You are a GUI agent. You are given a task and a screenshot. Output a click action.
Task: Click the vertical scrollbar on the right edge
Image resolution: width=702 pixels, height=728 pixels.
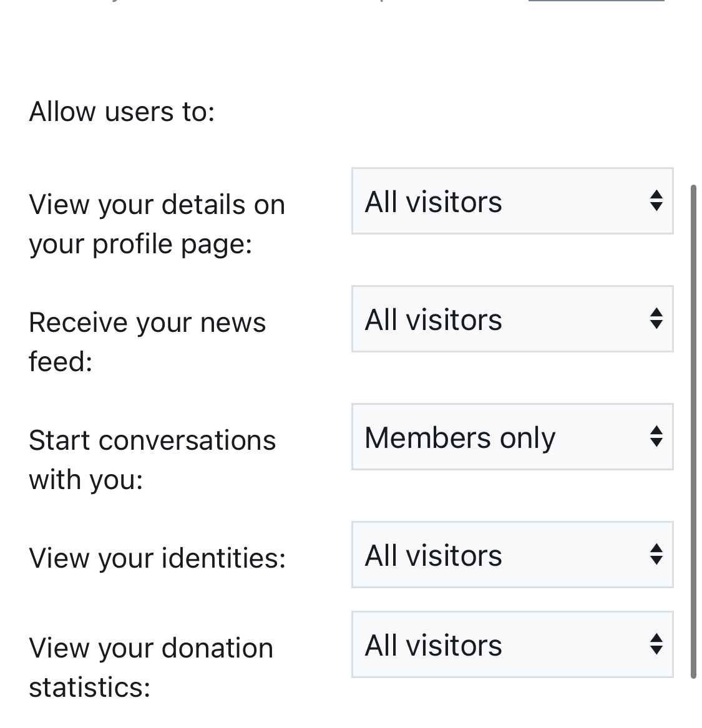(693, 432)
